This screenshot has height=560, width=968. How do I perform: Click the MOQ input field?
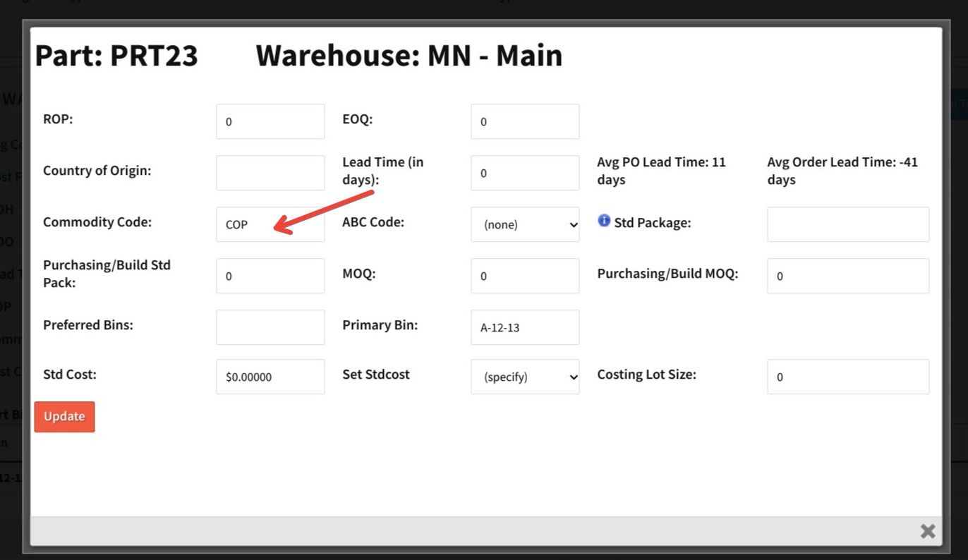(525, 276)
